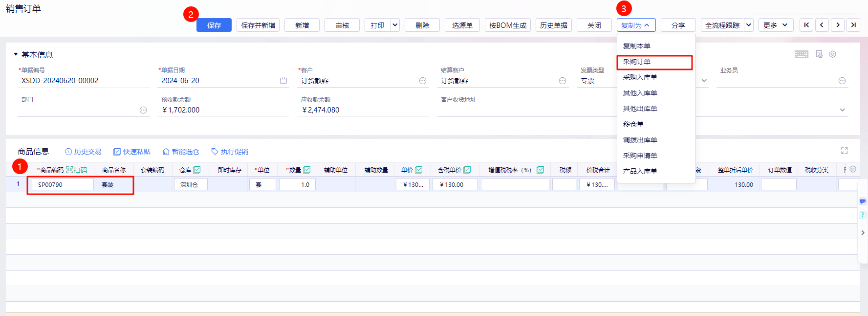The image size is (868, 316).
Task: Click the 保存并新增 button
Action: (258, 25)
